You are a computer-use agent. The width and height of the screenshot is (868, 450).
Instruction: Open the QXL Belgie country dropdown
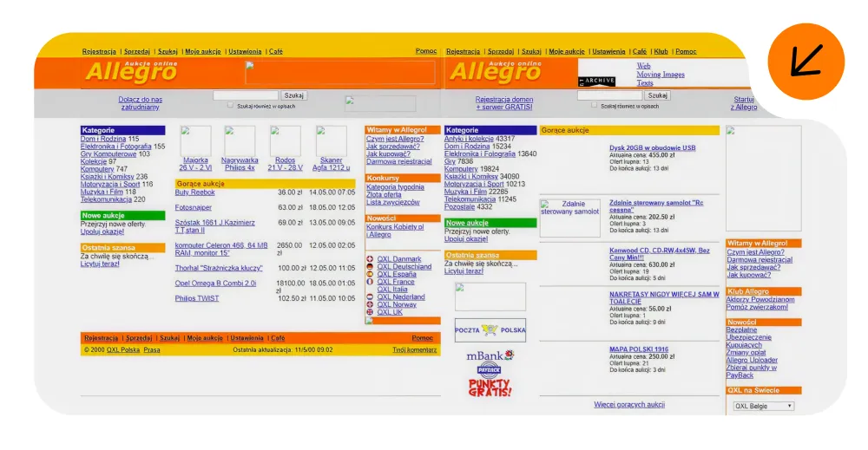tap(764, 406)
